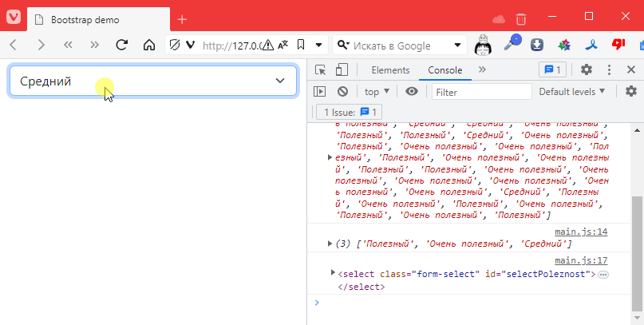Create a live expression with eye icon
The width and height of the screenshot is (644, 325).
click(x=412, y=92)
